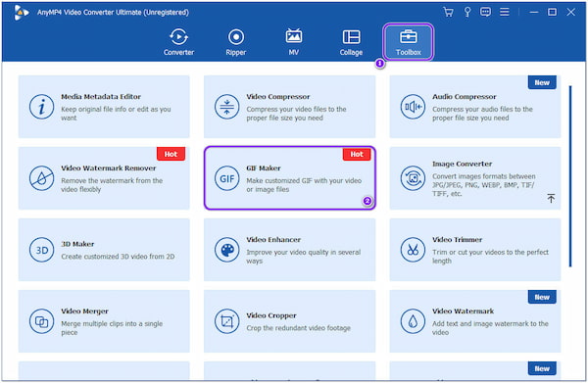The image size is (588, 383).
Task: Open the Converter tab
Action: (178, 42)
